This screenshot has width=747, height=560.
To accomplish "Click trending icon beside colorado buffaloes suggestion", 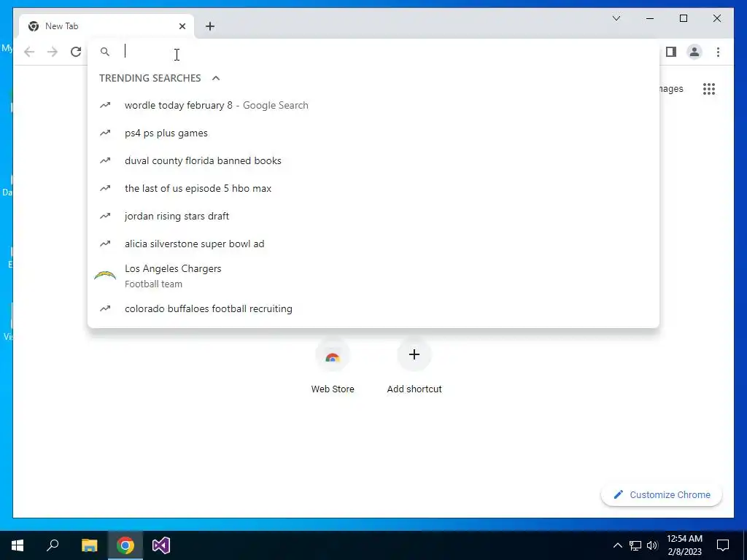I will click(105, 308).
